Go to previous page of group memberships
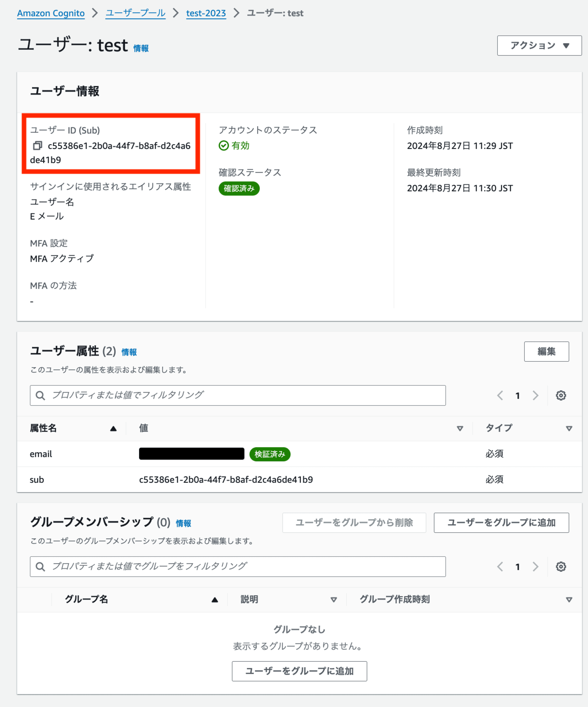 click(x=500, y=567)
